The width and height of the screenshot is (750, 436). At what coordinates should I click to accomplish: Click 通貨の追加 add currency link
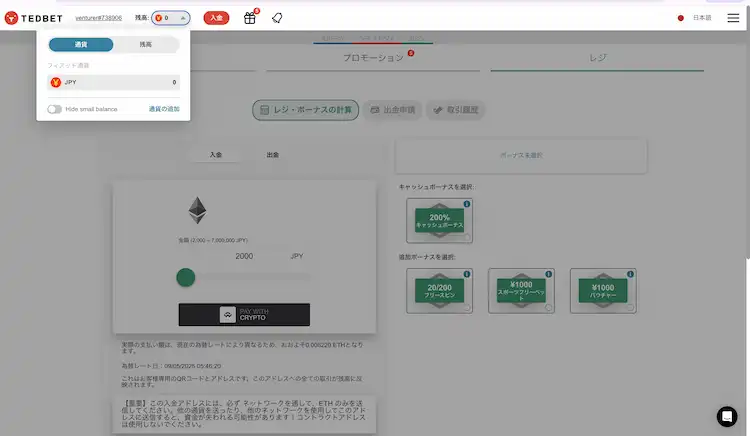pyautogui.click(x=164, y=109)
